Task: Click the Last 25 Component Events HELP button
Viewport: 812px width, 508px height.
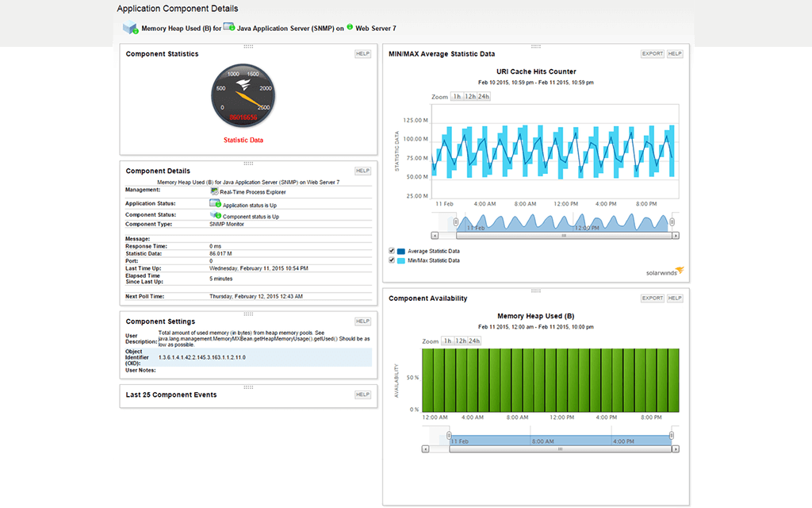Action: 362,394
